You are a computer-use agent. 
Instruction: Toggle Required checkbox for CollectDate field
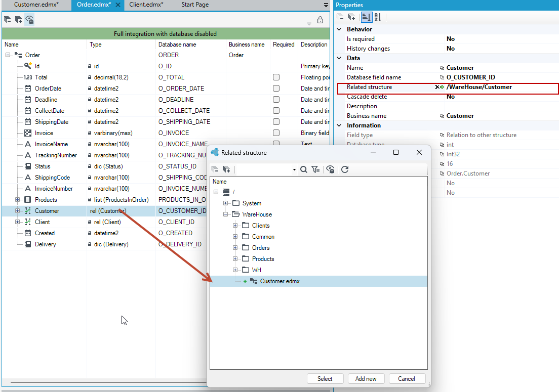[276, 111]
